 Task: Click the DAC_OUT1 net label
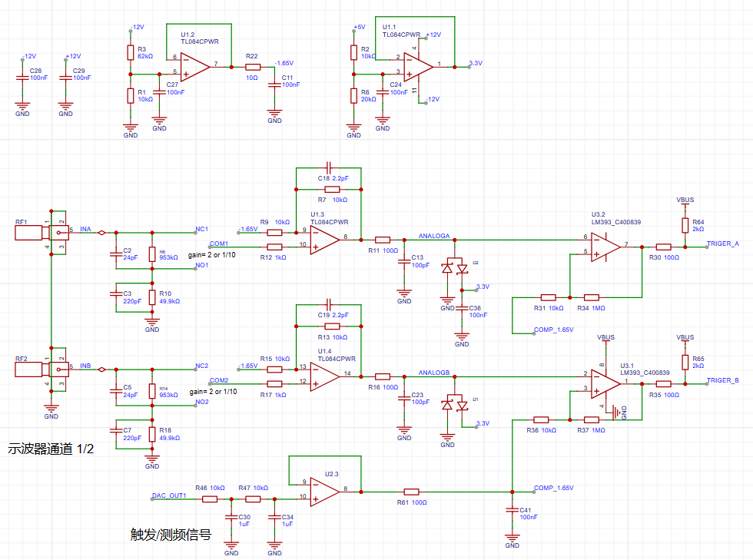(x=169, y=495)
